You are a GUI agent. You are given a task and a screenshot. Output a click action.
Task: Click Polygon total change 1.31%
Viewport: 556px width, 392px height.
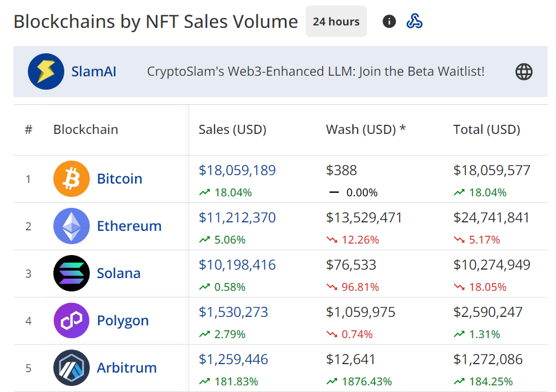pyautogui.click(x=484, y=334)
